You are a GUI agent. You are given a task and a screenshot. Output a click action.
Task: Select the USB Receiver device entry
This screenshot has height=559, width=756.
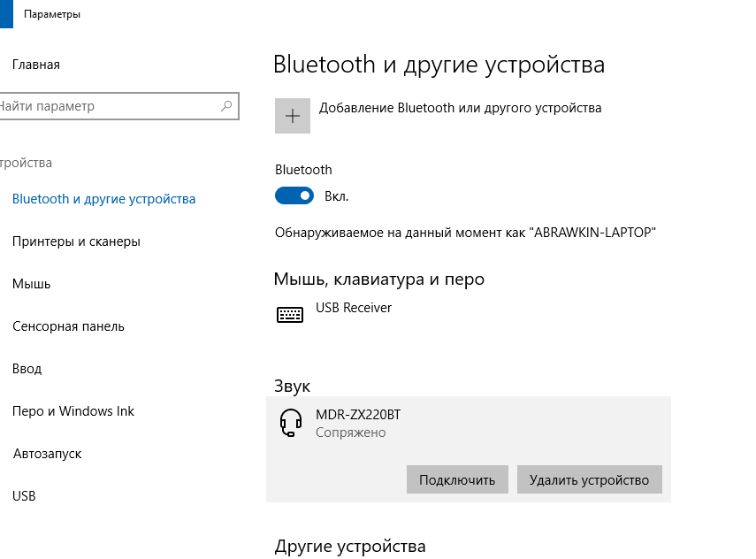coord(354,308)
